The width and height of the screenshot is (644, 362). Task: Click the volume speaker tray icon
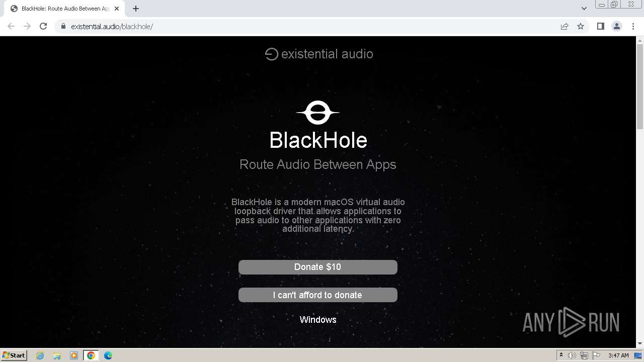(572, 355)
